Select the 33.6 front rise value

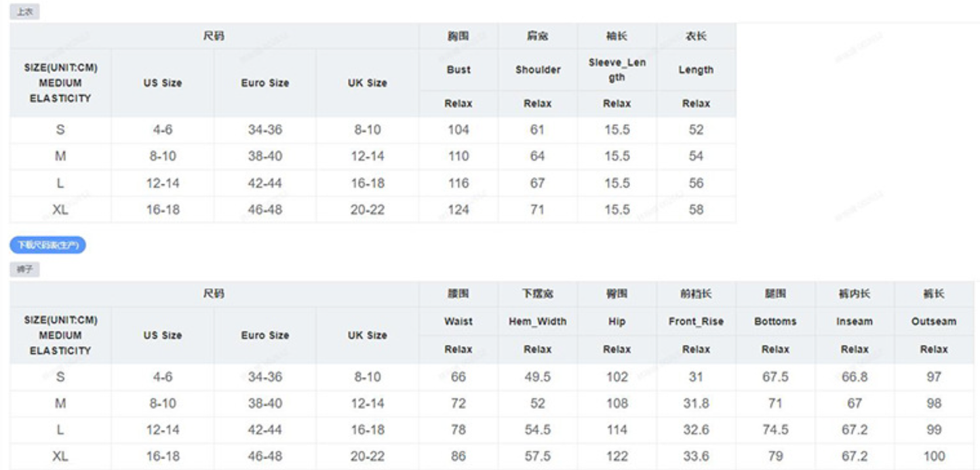point(696,456)
